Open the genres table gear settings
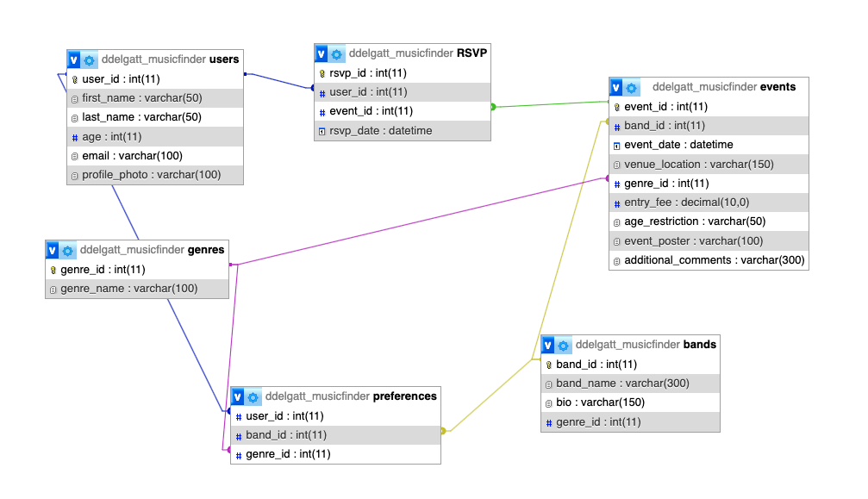The width and height of the screenshot is (868, 499). point(68,251)
